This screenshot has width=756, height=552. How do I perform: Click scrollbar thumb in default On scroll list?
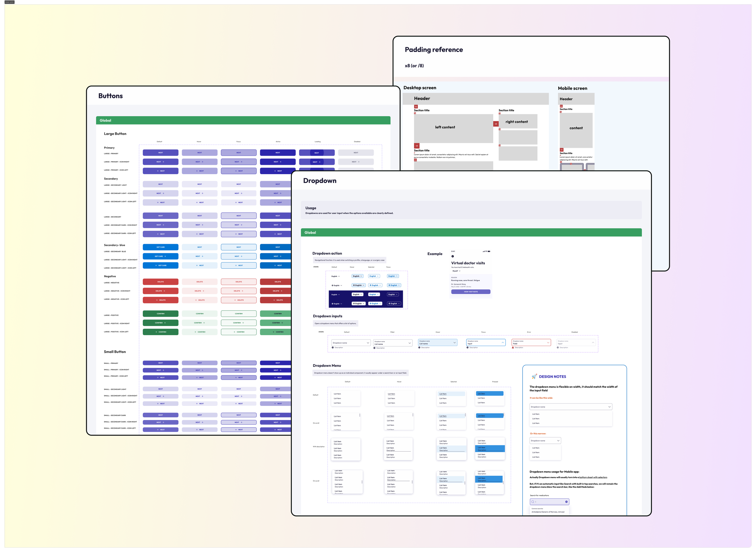coord(360,415)
